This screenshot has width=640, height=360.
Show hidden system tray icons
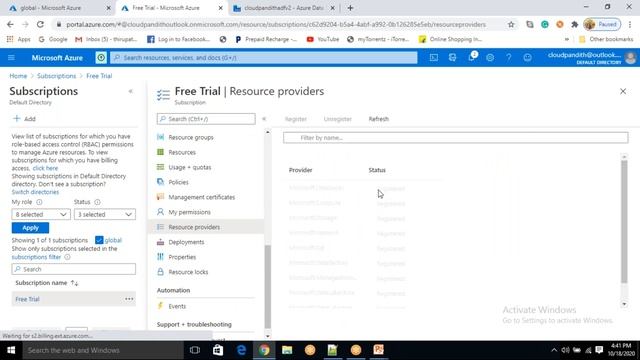554,350
